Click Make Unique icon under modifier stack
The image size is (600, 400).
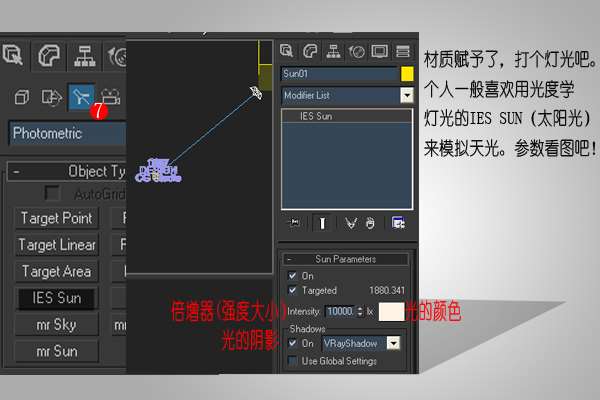coord(350,223)
